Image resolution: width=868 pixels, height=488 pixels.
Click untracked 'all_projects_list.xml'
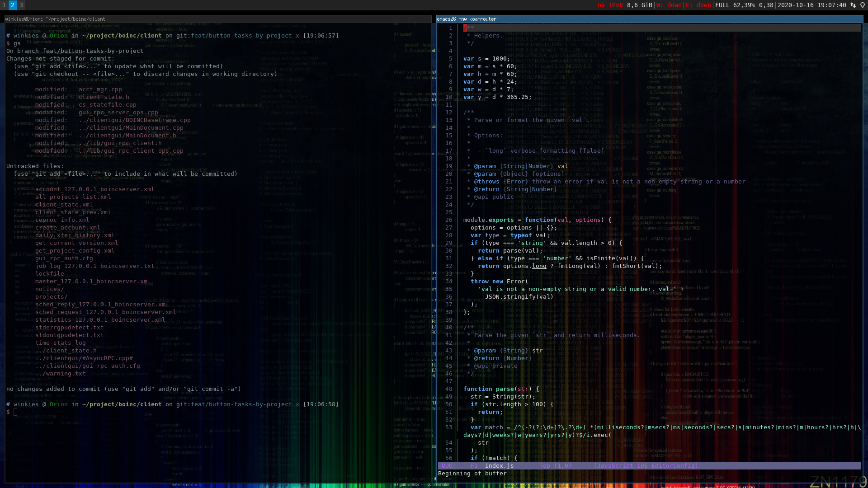(73, 197)
